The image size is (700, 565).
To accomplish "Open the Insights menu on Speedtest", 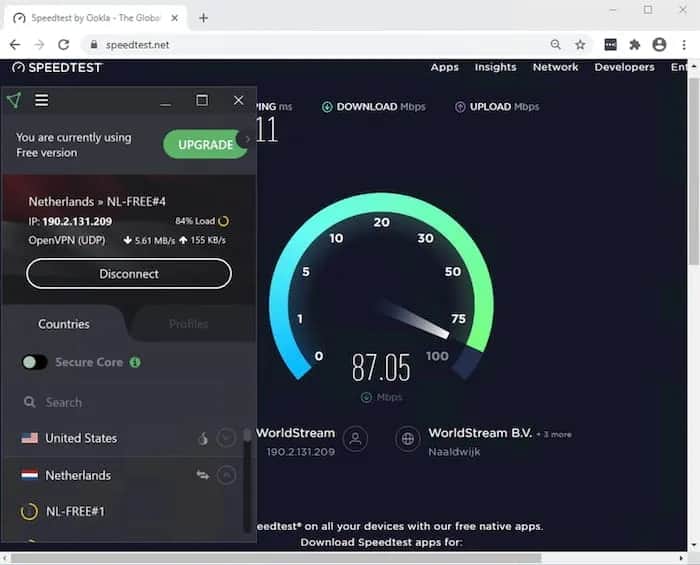I will click(x=496, y=67).
